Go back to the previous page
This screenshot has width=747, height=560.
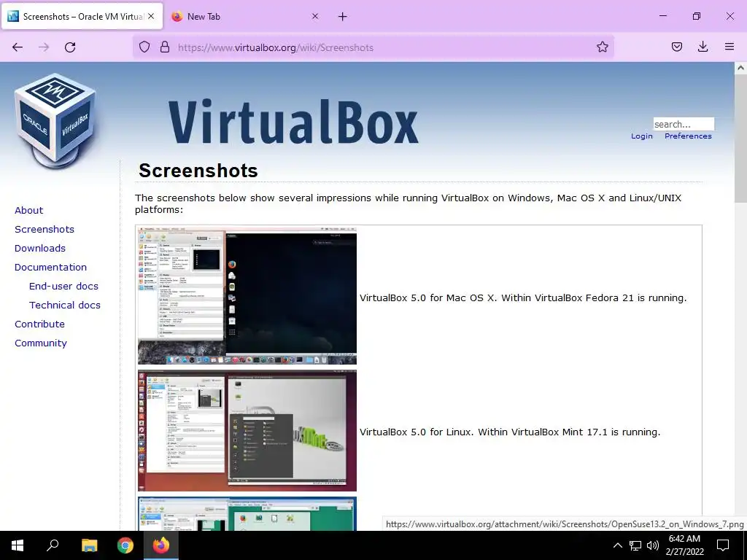(x=18, y=47)
